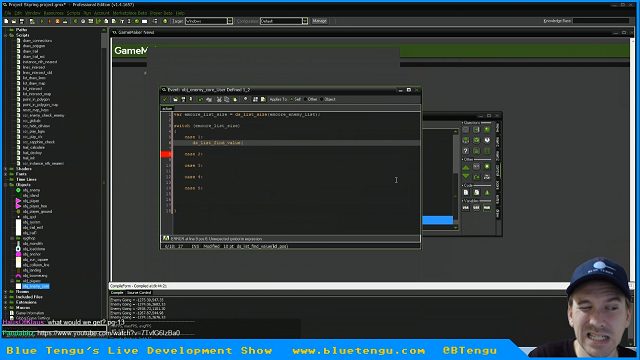Click the Create sound toolbar icon
This screenshot has width=640, height=360.
coord(83,21)
